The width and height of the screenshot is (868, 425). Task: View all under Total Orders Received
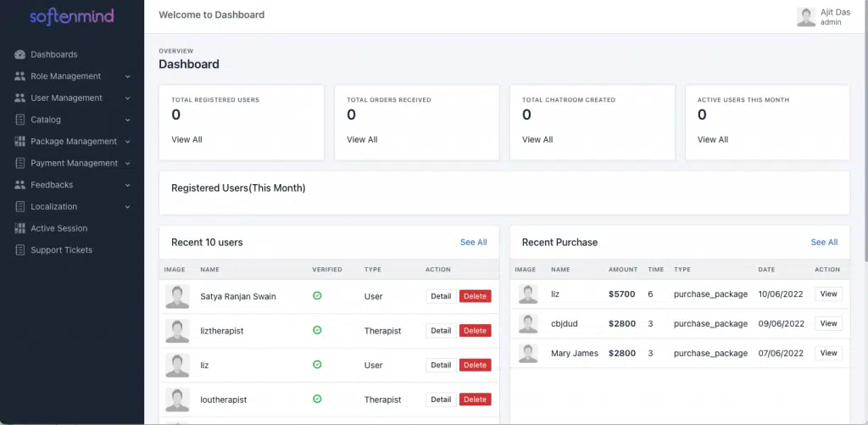coord(362,140)
